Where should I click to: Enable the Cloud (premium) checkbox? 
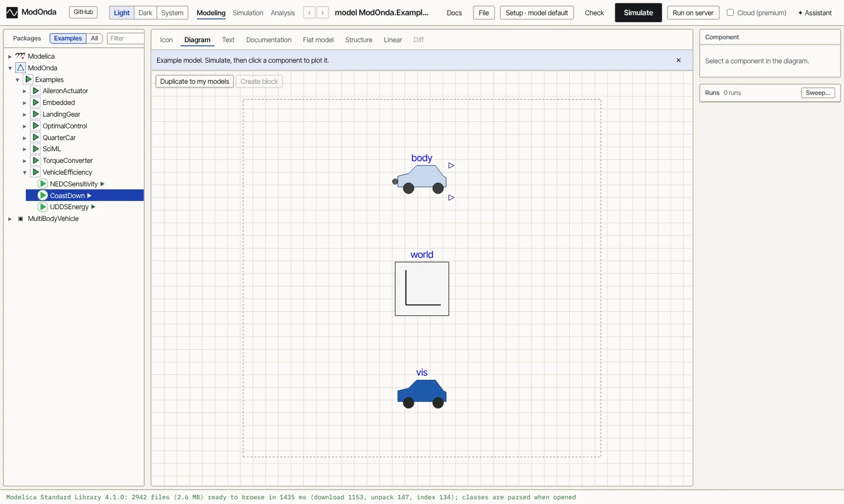point(730,12)
